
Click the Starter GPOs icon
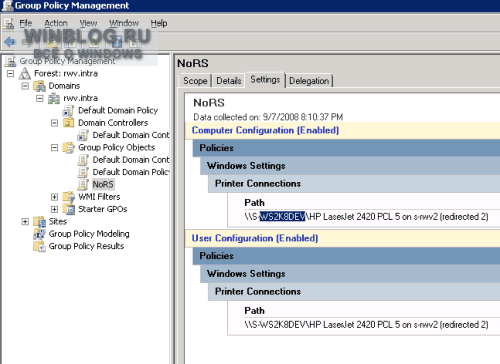tap(69, 209)
